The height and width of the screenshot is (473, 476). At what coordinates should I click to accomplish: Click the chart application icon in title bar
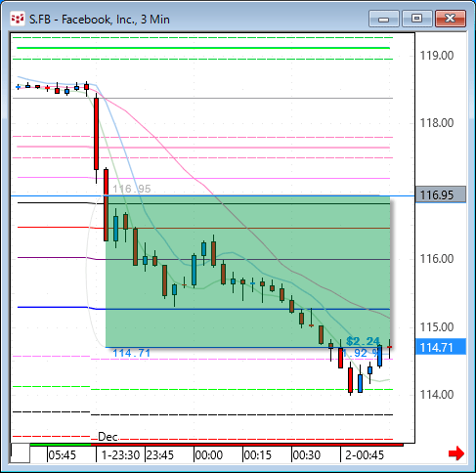tap(18, 20)
